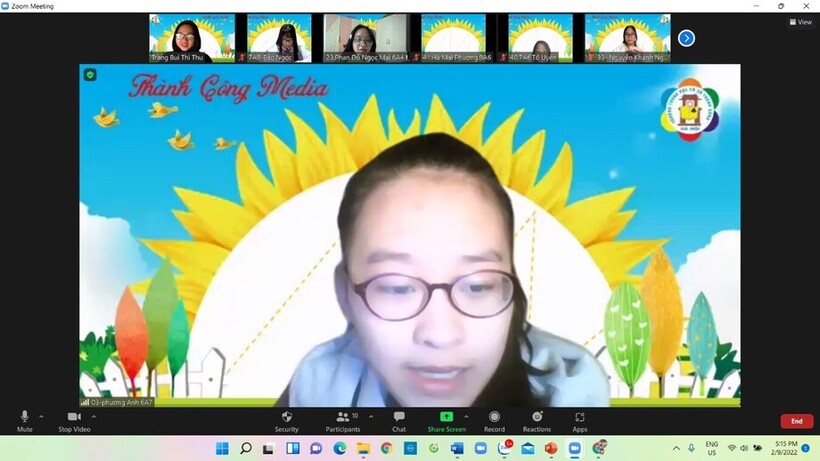This screenshot has height=461, width=820.
Task: Expand audio options arrow beside Mute
Action: [x=41, y=416]
